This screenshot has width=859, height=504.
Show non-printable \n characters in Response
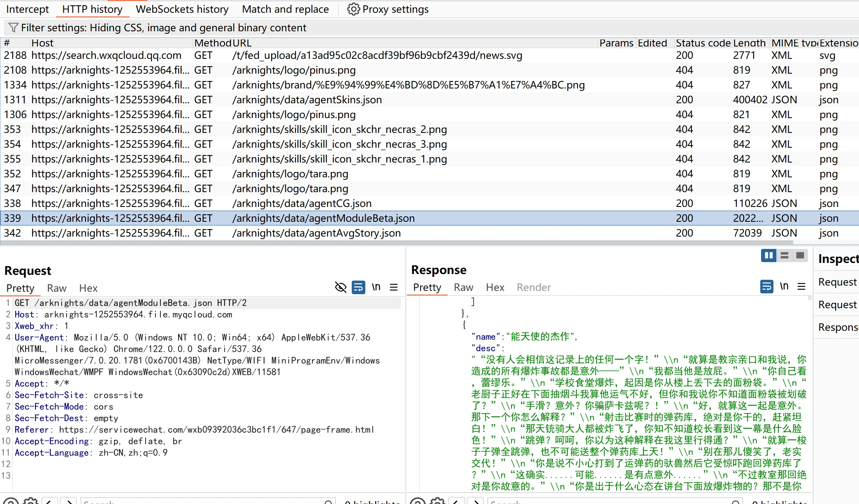tap(784, 286)
